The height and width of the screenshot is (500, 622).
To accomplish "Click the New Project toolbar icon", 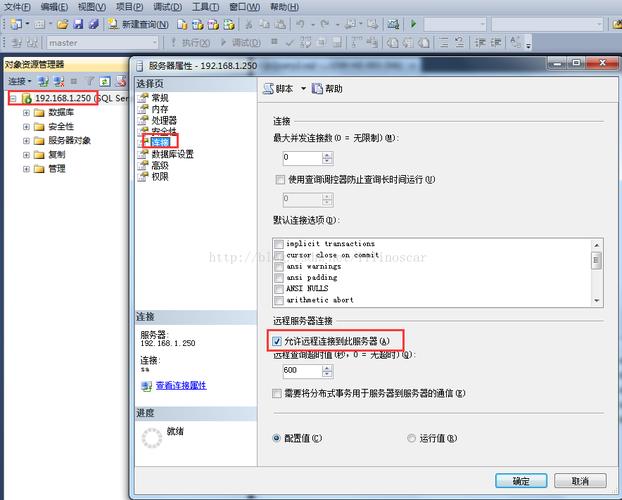I will tap(16, 24).
